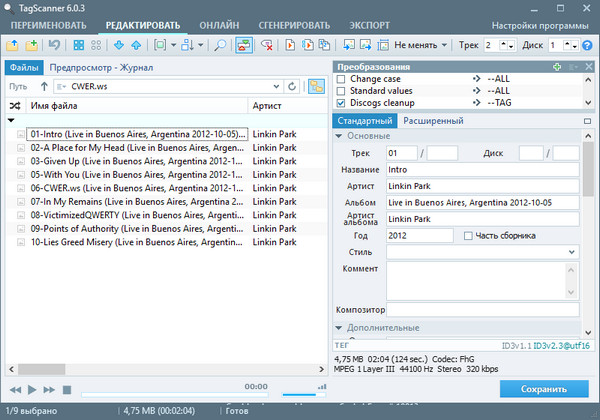Add a transformation with the green plus
Screen dimensions: 600x420
(557, 66)
